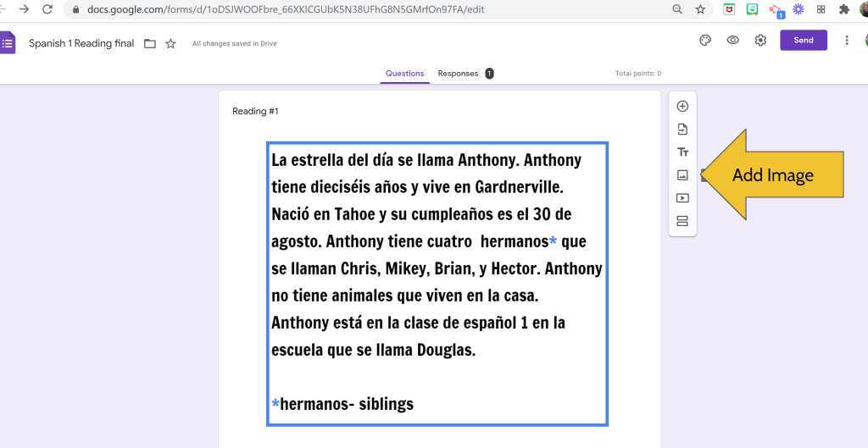Open the form settings gear

[x=761, y=41]
